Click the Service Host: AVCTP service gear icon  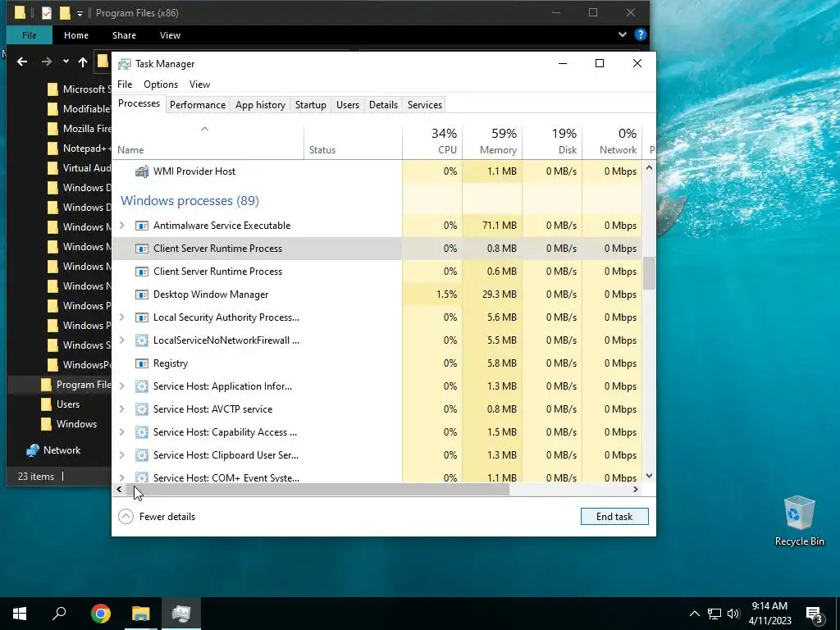pos(141,409)
